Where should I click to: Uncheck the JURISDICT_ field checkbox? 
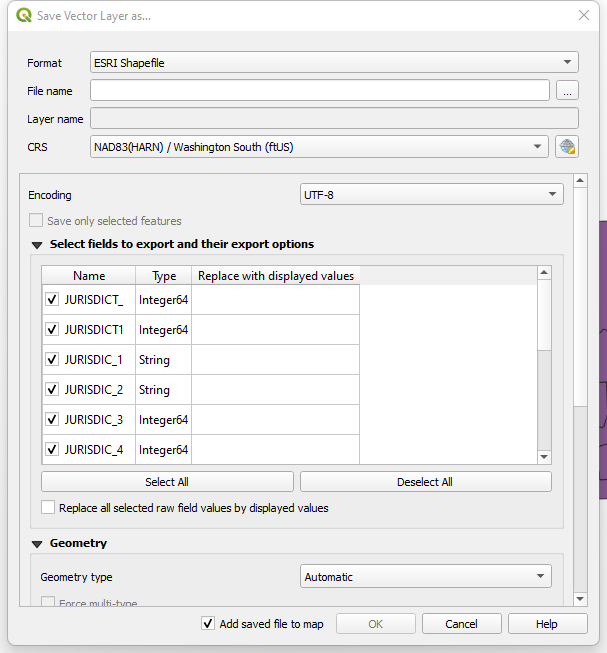click(52, 299)
